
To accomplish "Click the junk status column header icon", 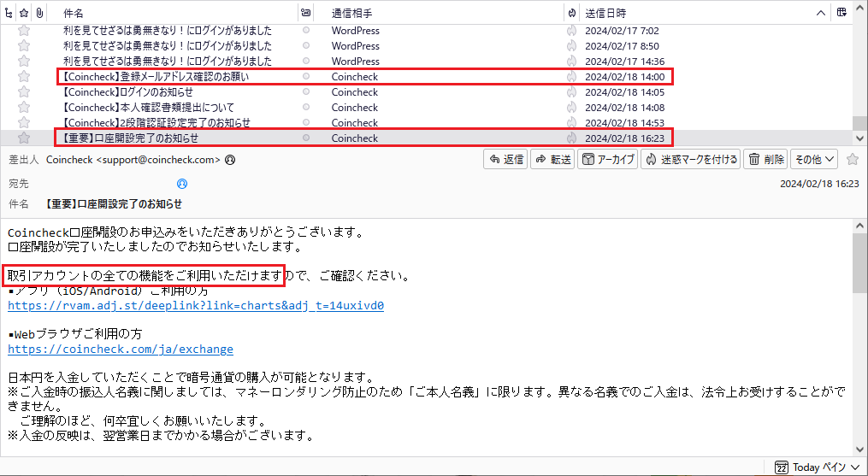I will (571, 14).
